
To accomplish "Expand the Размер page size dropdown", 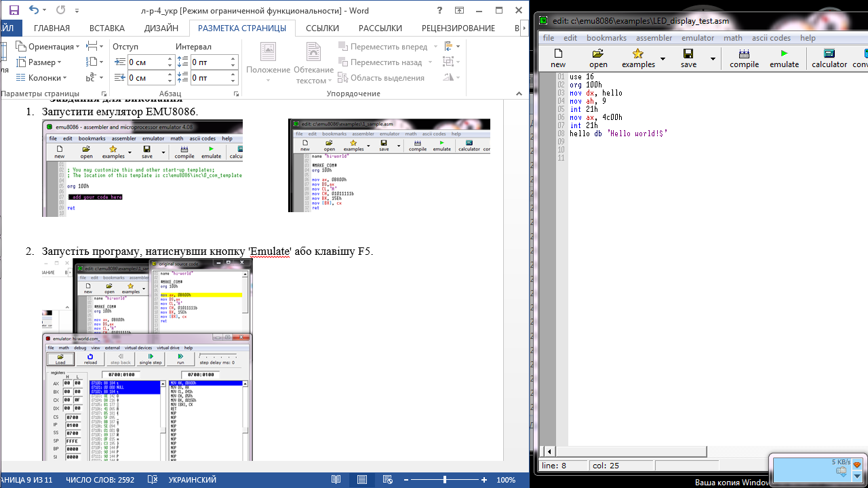I will [x=39, y=62].
